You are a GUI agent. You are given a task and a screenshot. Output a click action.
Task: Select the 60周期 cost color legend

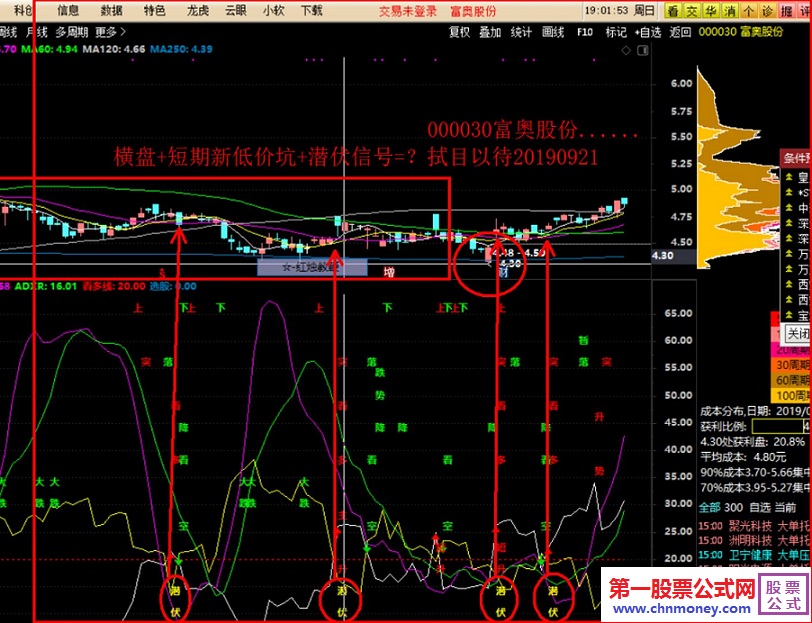(x=792, y=381)
